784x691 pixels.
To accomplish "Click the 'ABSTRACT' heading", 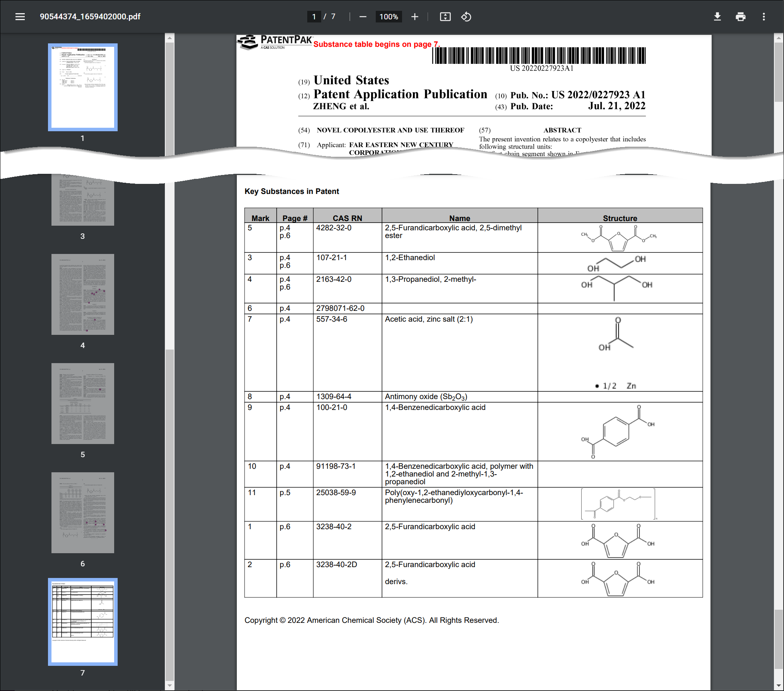I will (562, 130).
